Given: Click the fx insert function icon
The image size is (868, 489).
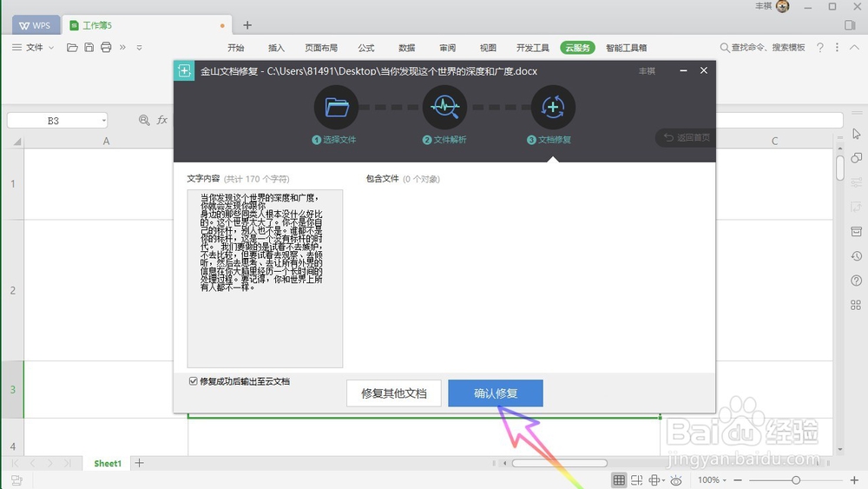Looking at the screenshot, I should (x=162, y=120).
